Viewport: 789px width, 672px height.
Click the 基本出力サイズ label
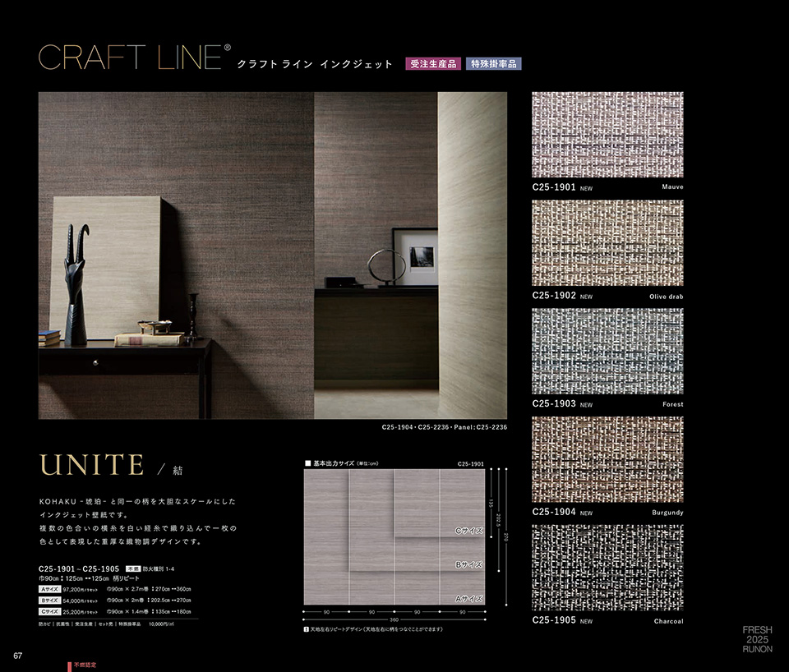click(334, 463)
